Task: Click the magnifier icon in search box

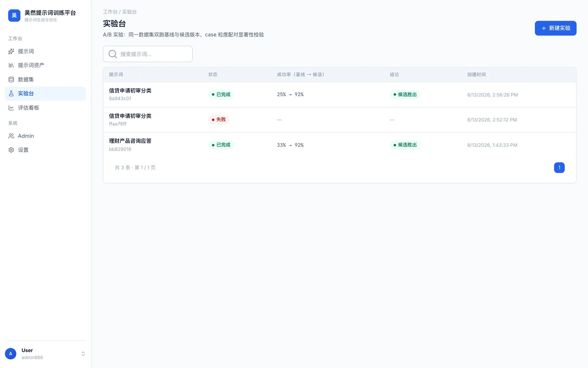Action: [x=113, y=54]
